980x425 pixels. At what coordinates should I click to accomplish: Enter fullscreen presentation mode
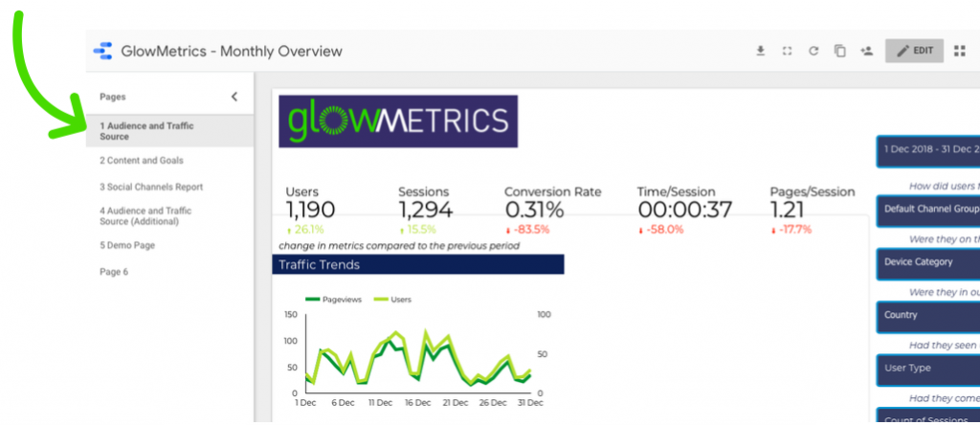point(787,52)
